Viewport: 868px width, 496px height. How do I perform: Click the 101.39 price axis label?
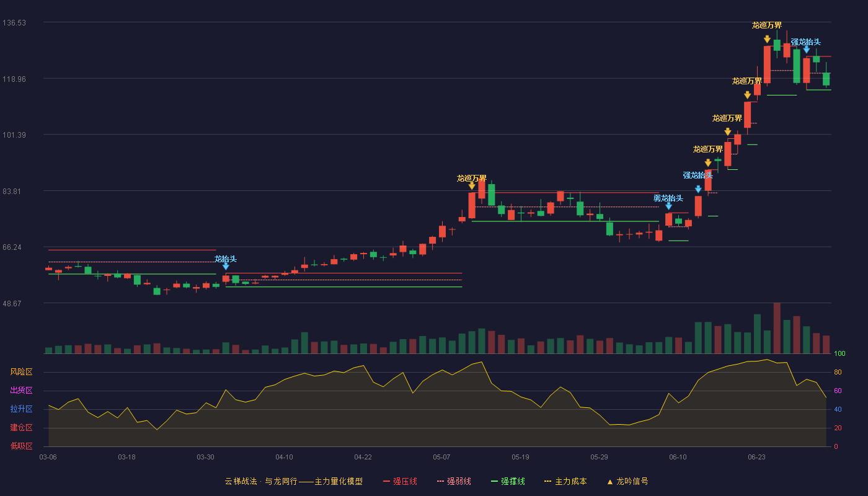click(x=14, y=135)
